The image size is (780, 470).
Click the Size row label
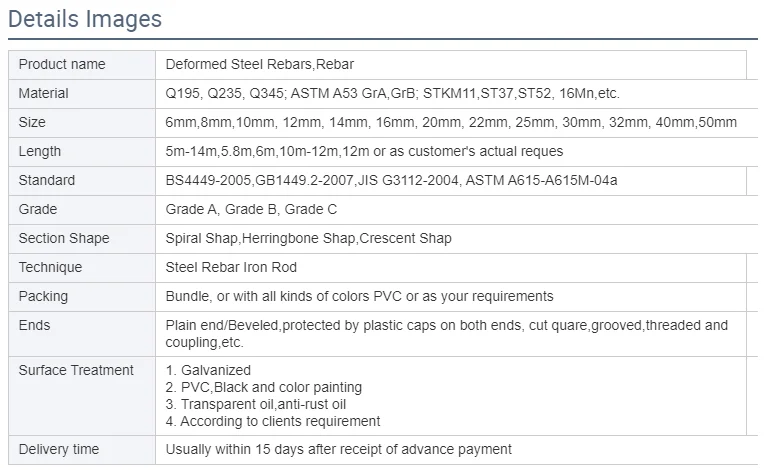(x=33, y=122)
